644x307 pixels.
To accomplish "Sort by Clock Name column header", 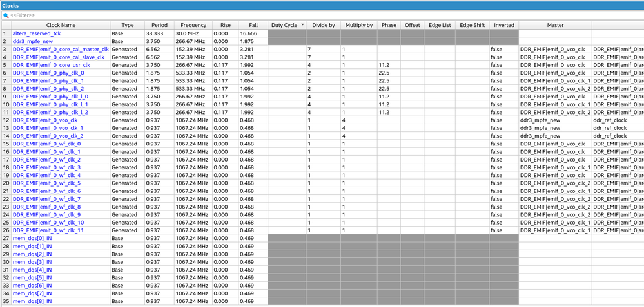I will (x=61, y=25).
